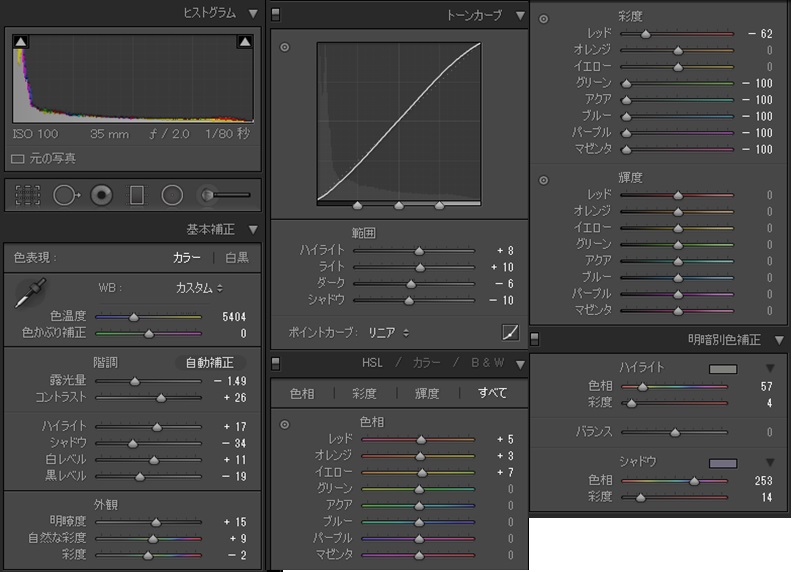Click the tone curve ダーク slider
The image size is (792, 572).
(x=414, y=284)
